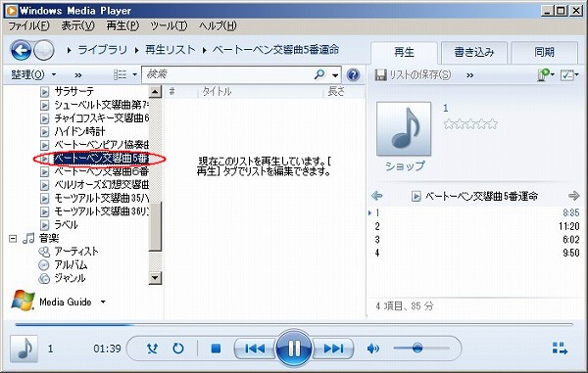
Task: Collapse the 音楽 tree node
Action: [x=13, y=238]
